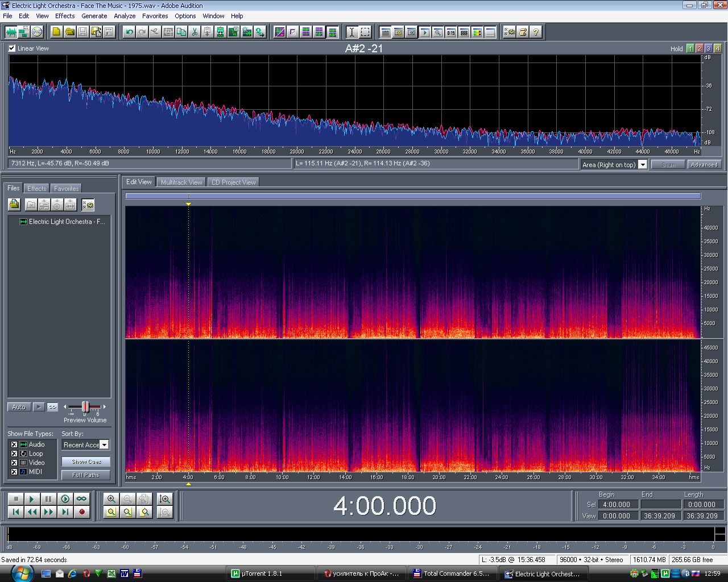Open the Area (Right on top) dropdown

coord(642,165)
